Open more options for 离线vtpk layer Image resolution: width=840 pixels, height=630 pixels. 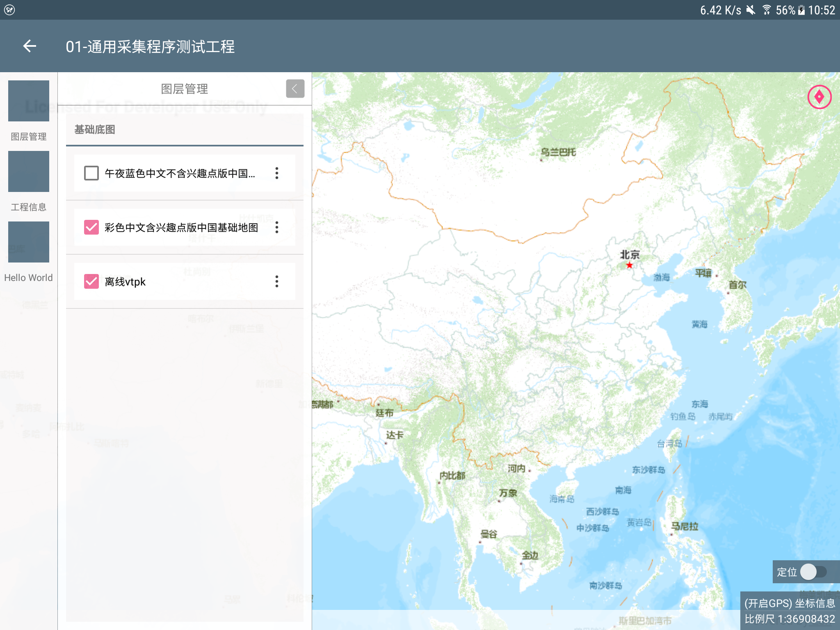click(277, 281)
